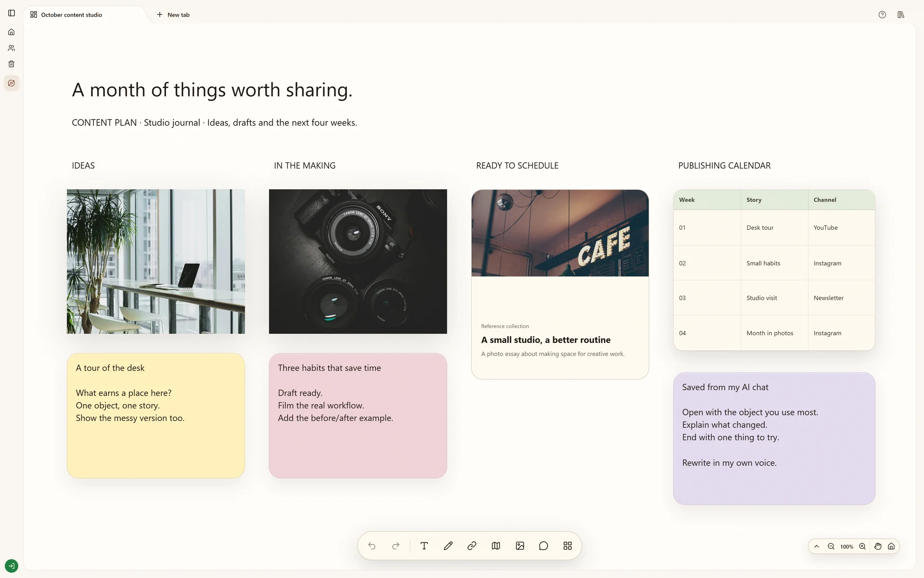Viewport: 924px width, 578px height.
Task: Select the image insert tool
Action: click(x=520, y=546)
